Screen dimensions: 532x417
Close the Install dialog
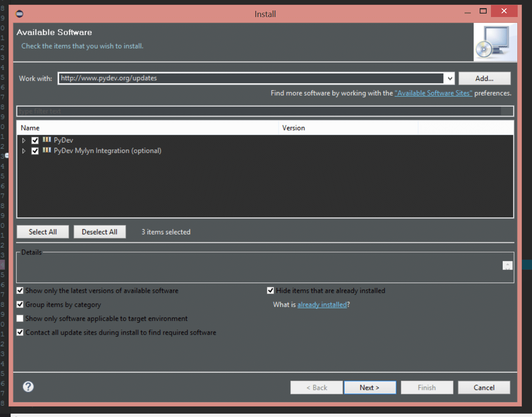[x=504, y=11]
